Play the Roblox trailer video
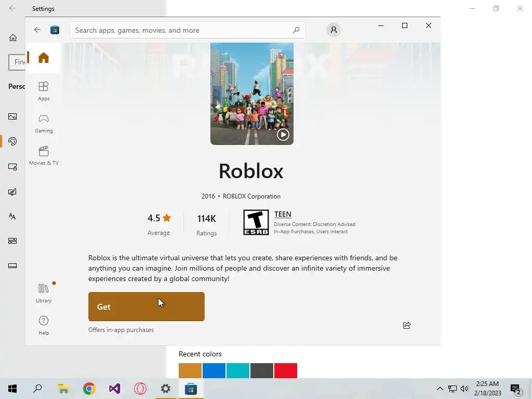The height and width of the screenshot is (399, 532). coord(283,135)
